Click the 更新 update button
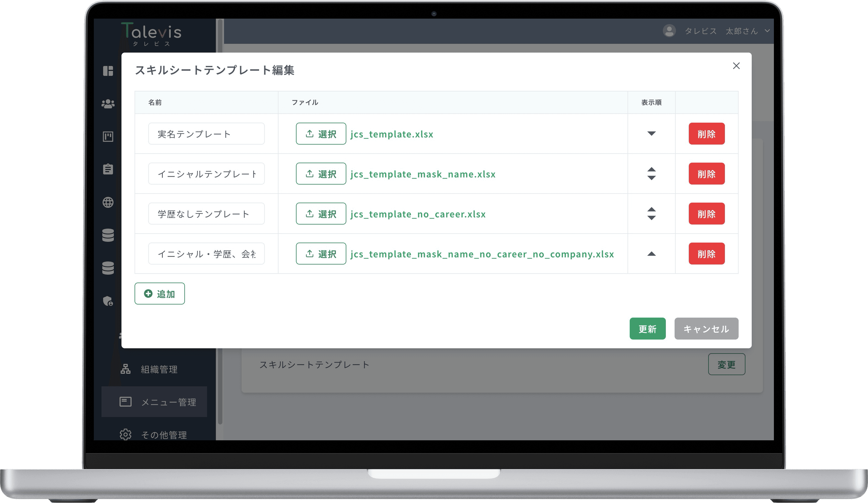868x503 pixels. pos(648,329)
